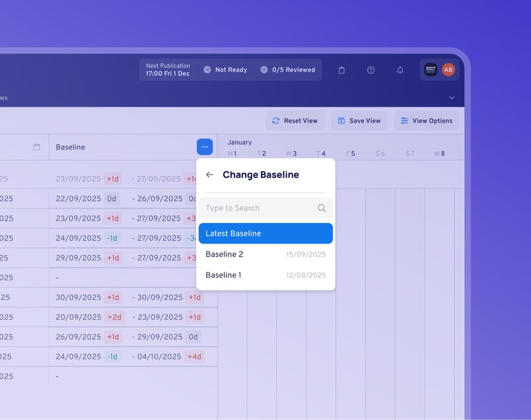Image resolution: width=531 pixels, height=420 pixels.
Task: Click the F 5 day header
Action: [350, 154]
